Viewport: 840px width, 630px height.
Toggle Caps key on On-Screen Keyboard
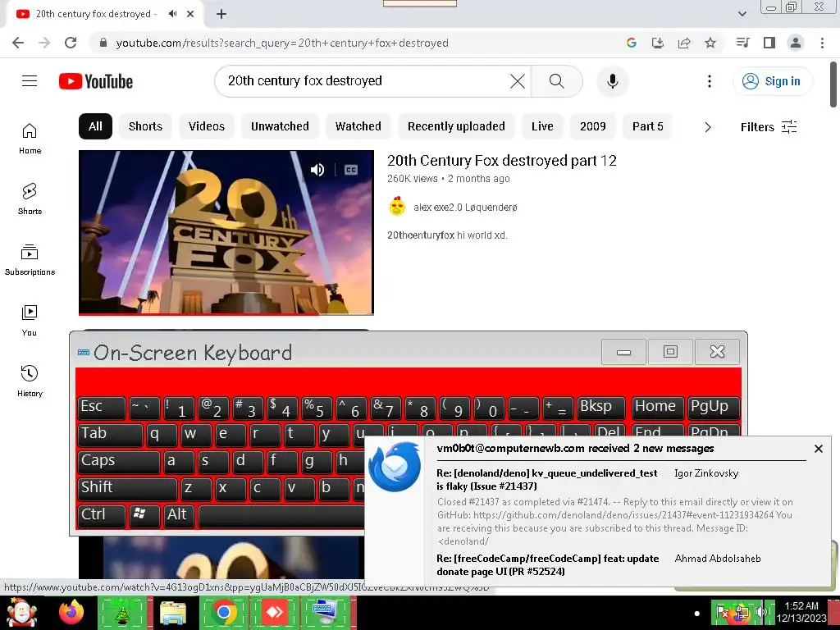tap(118, 461)
